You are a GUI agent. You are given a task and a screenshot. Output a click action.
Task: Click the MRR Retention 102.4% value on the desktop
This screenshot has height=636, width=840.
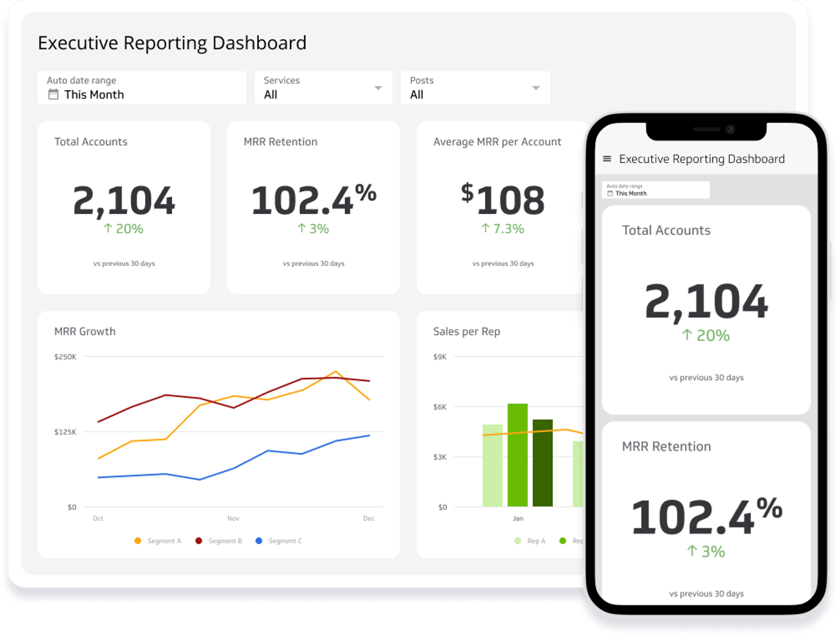coord(314,200)
